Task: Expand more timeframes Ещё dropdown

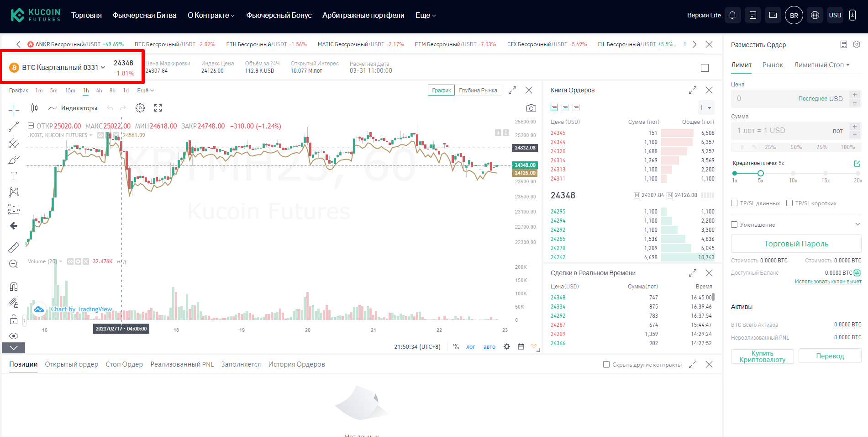Action: (145, 91)
